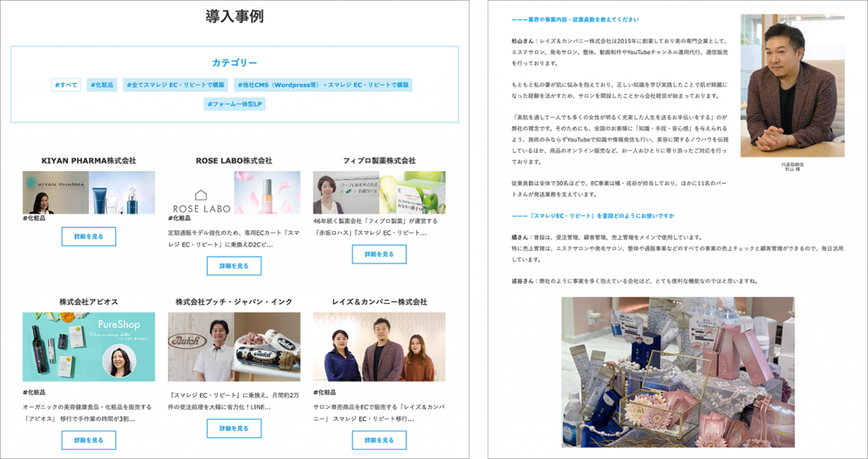Click the KIYAN PHARMA case thumbnail image

88,192
